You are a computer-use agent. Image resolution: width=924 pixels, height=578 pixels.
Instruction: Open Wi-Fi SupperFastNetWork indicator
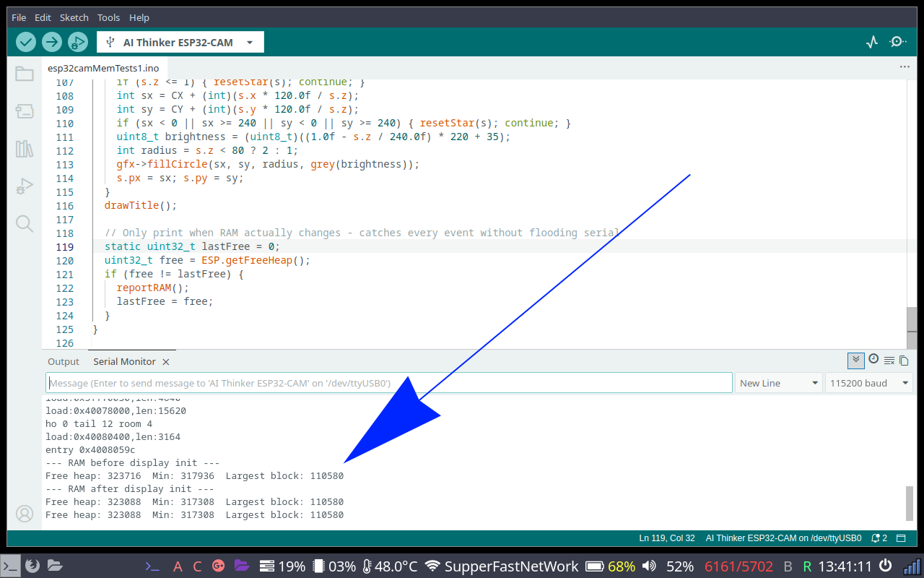coord(502,566)
